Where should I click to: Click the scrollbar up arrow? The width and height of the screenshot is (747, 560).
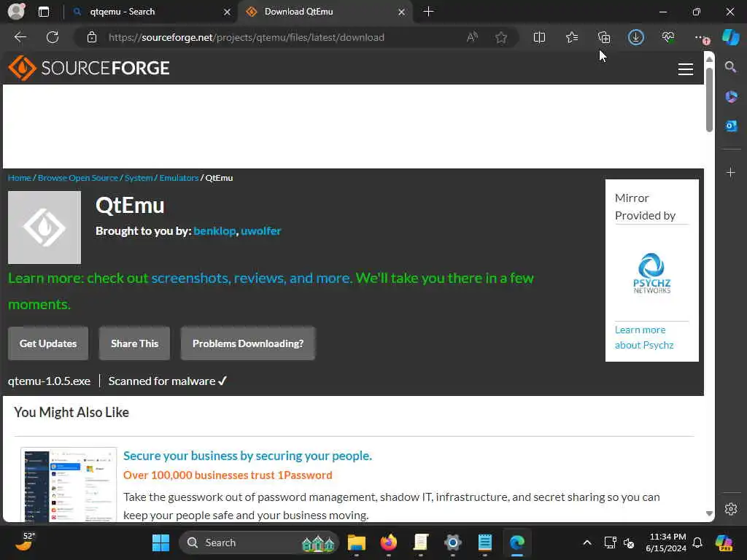point(709,59)
